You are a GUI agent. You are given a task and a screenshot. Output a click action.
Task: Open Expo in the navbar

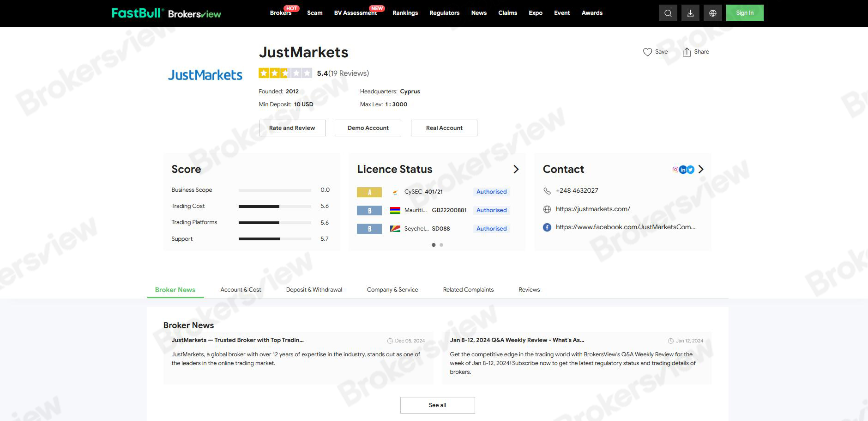pyautogui.click(x=536, y=13)
